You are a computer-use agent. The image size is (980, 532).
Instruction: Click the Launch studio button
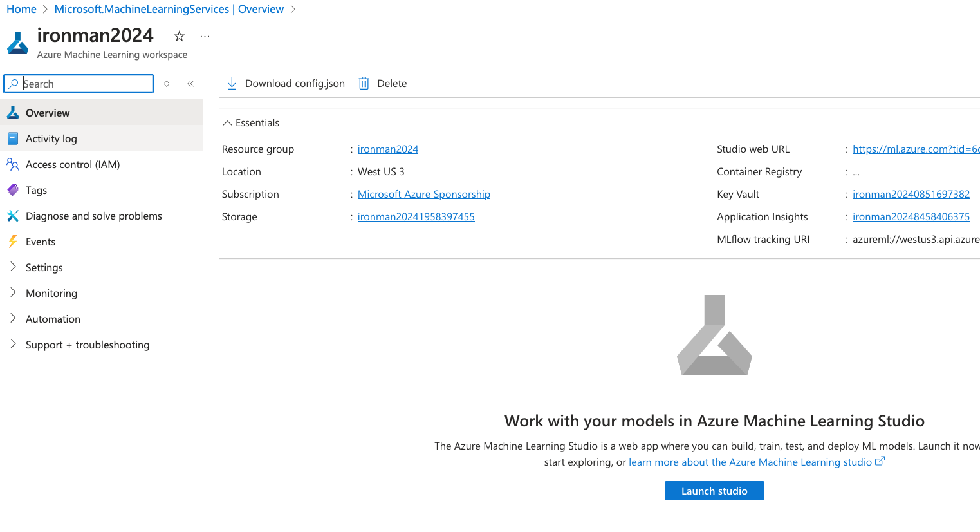click(714, 491)
